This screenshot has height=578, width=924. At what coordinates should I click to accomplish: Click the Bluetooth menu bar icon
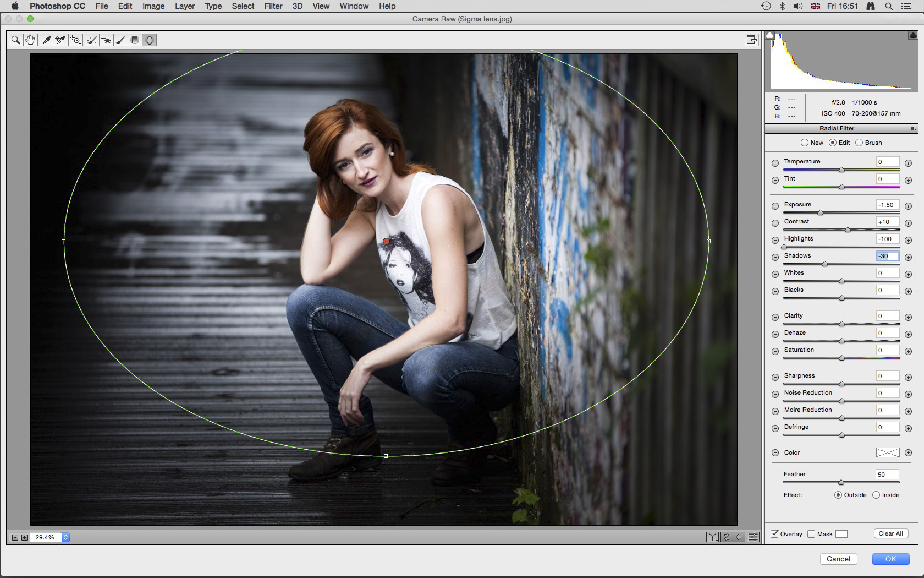[x=782, y=6]
